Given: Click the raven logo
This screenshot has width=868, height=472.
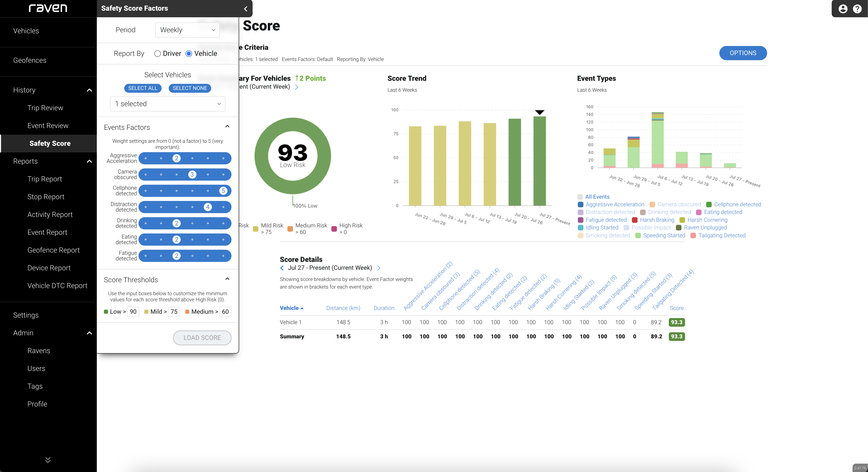Looking at the screenshot, I should [x=48, y=8].
